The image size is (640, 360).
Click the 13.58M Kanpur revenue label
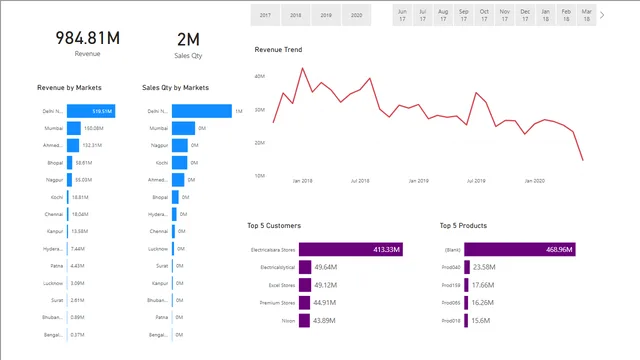[80, 231]
